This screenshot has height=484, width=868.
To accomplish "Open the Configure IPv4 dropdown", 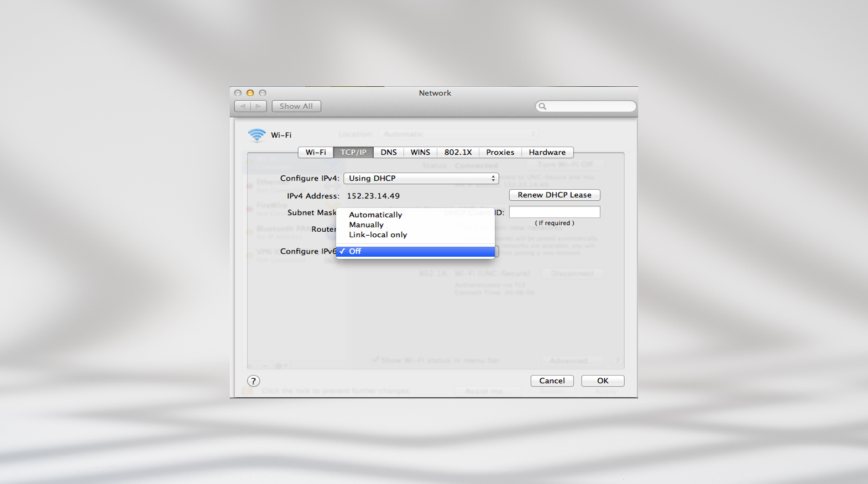I will (421, 178).
